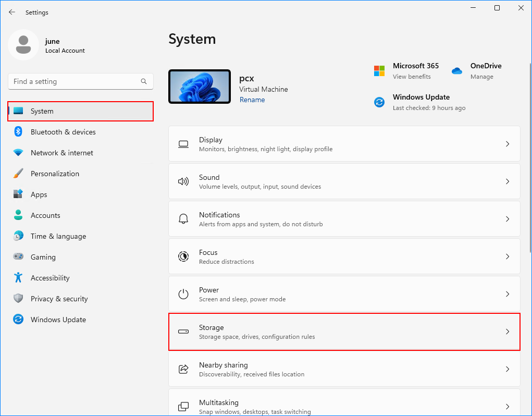
Task: Open Time & language settings
Action: click(81, 236)
